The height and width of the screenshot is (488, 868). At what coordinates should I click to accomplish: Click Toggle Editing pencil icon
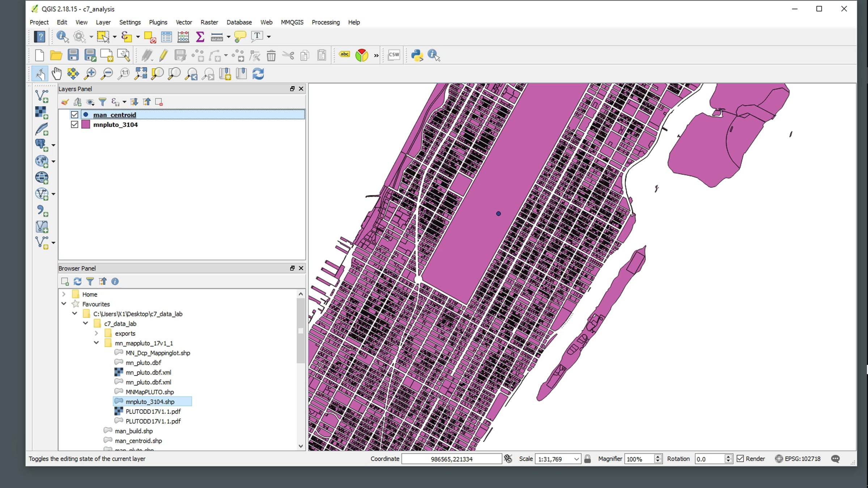(163, 55)
